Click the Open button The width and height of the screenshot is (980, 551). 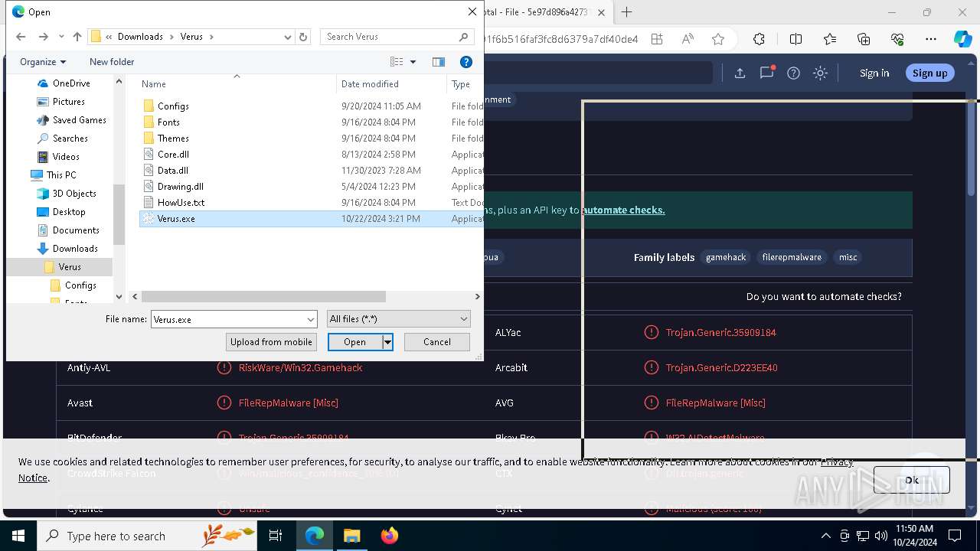click(x=355, y=342)
